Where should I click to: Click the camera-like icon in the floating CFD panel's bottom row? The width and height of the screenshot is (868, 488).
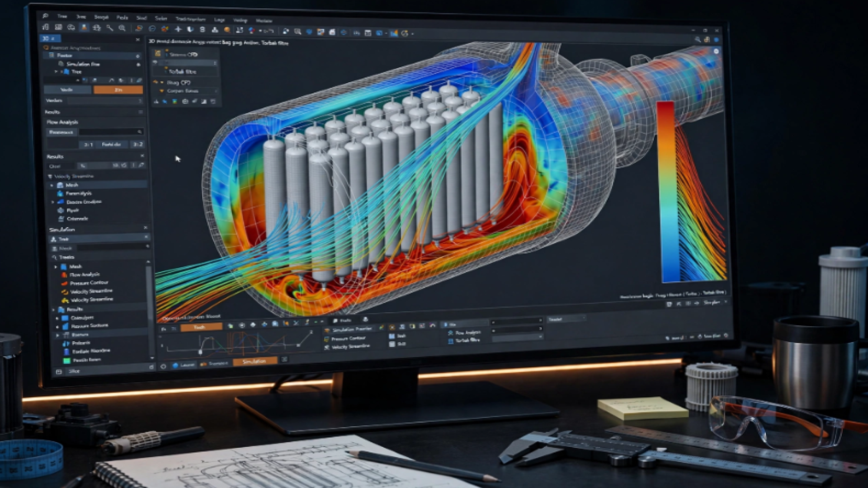(185, 102)
